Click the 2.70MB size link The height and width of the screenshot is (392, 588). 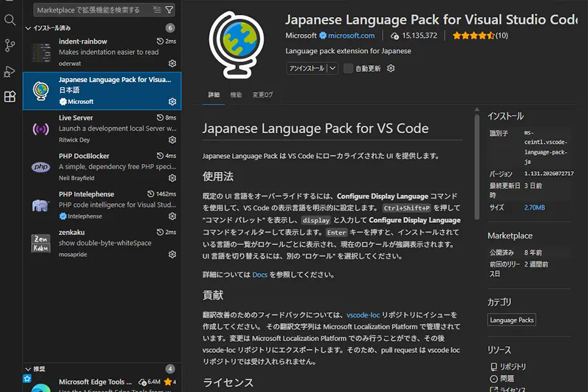[x=534, y=208]
